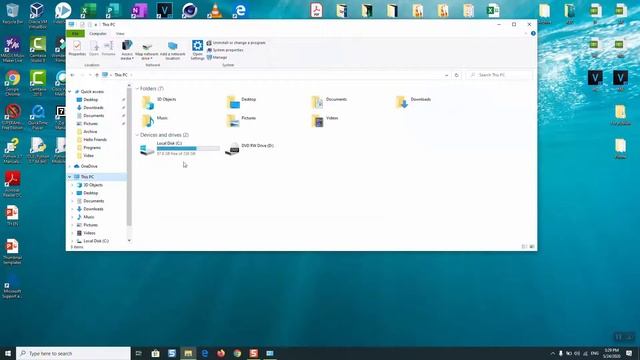Click System properties in the ribbon
Viewport: 640px width, 360px height.
coord(225,50)
